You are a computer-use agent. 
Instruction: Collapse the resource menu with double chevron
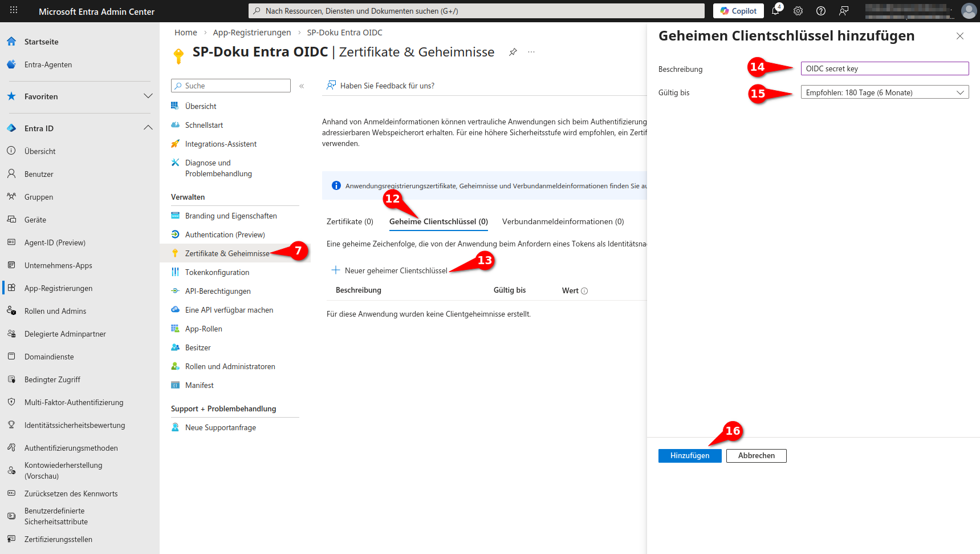point(302,86)
